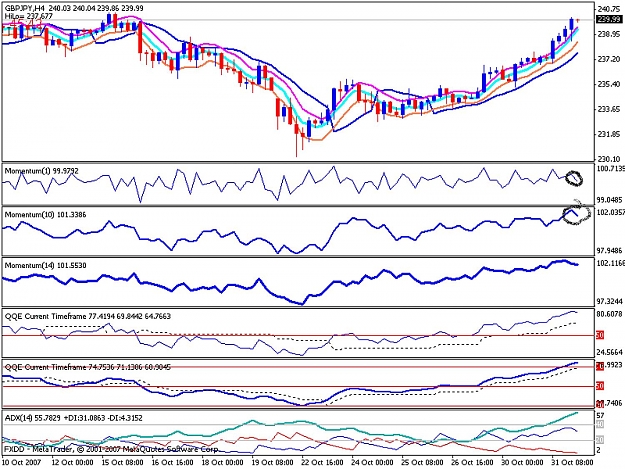Click the 237.20 price axis label
625x469 pixels.
click(x=609, y=59)
